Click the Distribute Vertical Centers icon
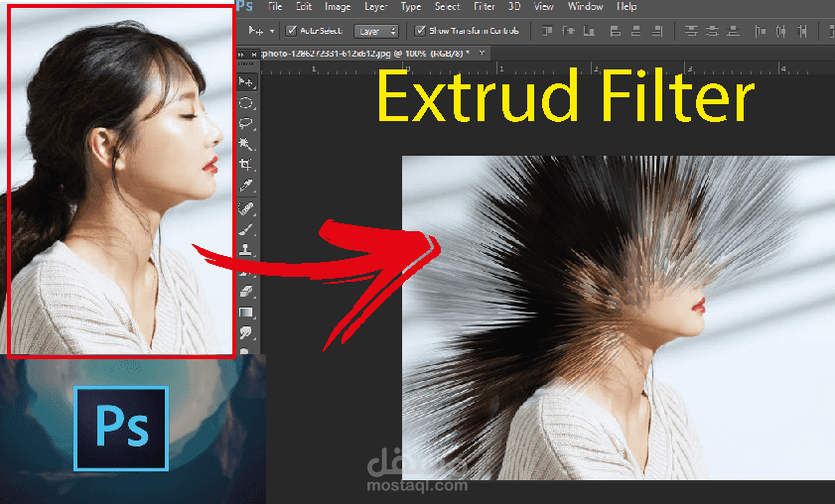The width and height of the screenshot is (835, 504). coord(713,31)
